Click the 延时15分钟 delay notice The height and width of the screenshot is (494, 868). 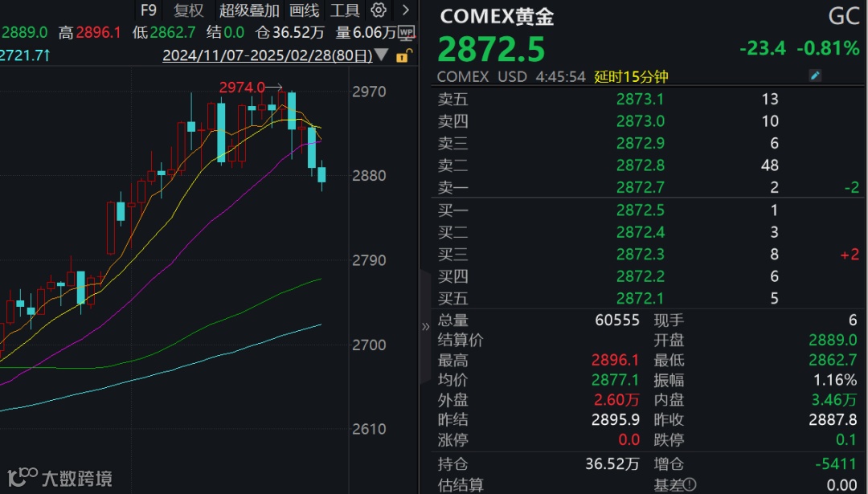tap(631, 76)
